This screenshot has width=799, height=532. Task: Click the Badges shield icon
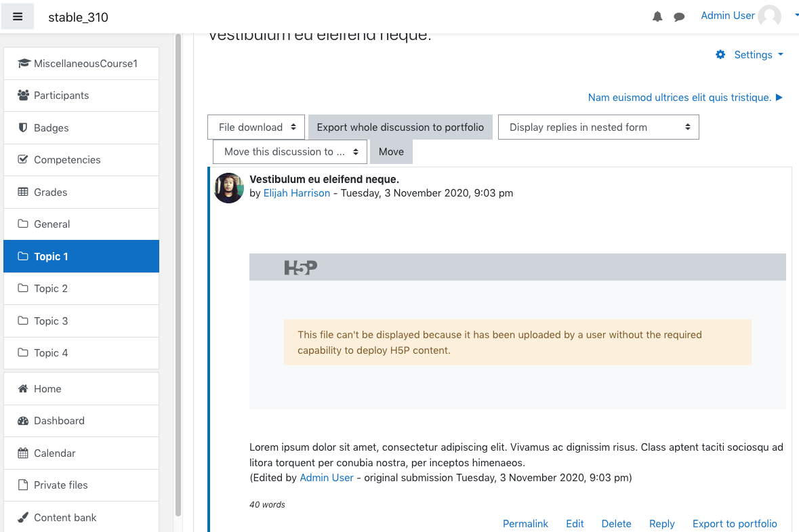pos(23,127)
